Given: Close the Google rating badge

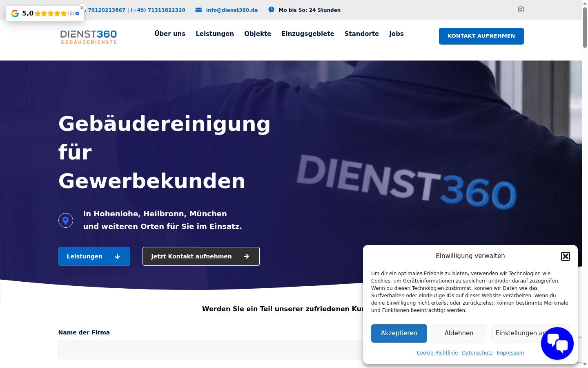Looking at the screenshot, I should click(x=82, y=8).
